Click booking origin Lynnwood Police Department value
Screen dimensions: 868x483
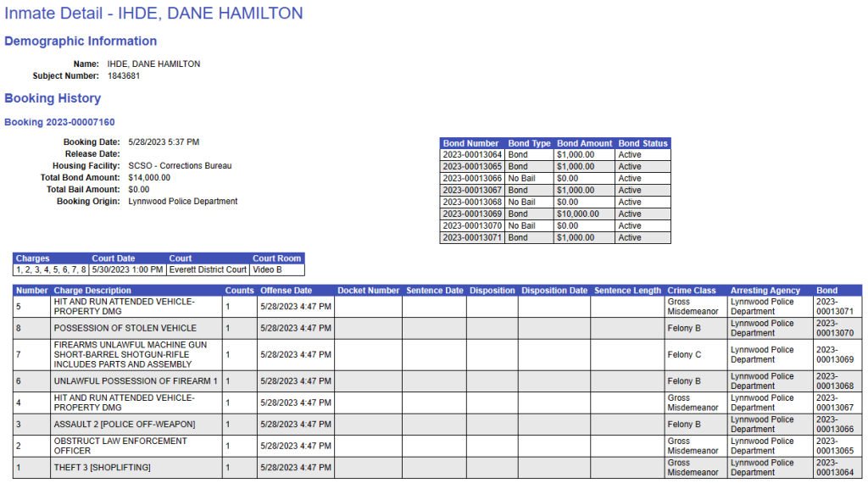tap(183, 202)
